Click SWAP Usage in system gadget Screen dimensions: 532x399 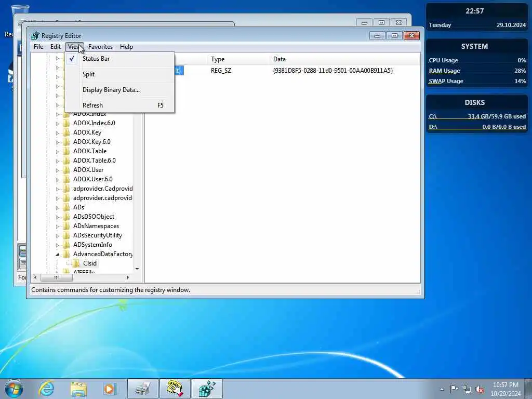coord(477,81)
